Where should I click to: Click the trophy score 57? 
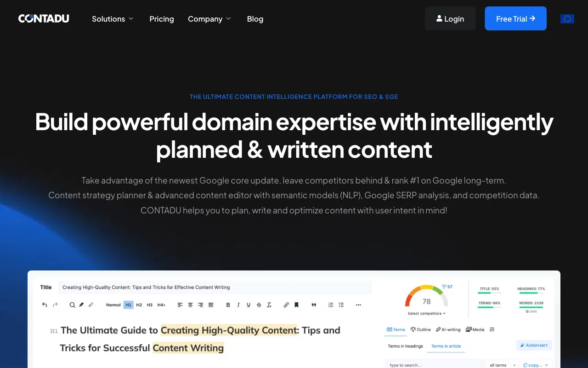pyautogui.click(x=447, y=287)
